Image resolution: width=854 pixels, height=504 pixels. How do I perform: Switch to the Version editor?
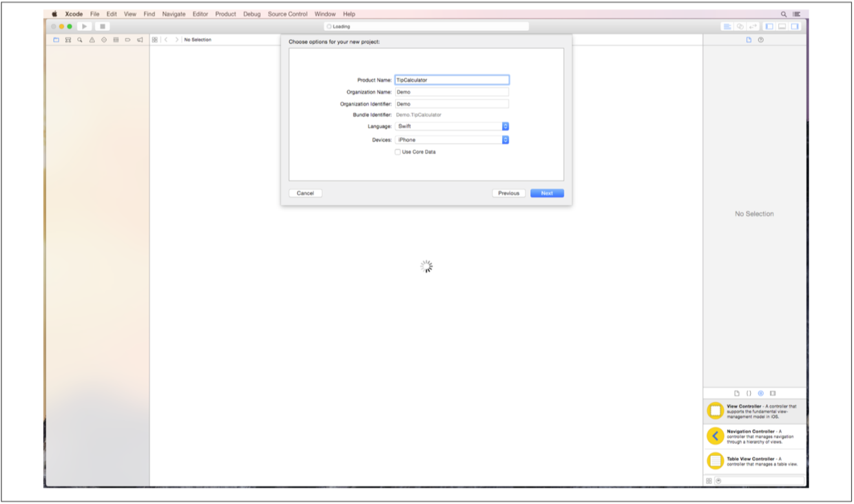[753, 26]
